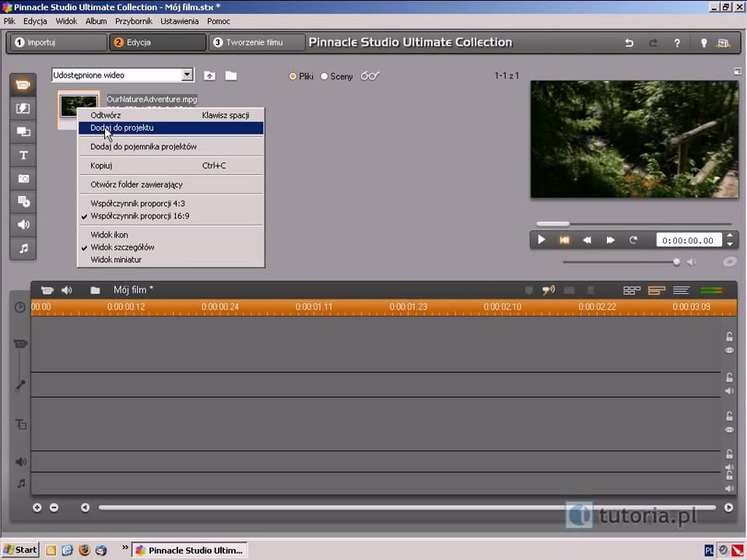Image resolution: width=747 pixels, height=560 pixels.
Task: Choose Odtwórz from context menu
Action: coord(170,115)
